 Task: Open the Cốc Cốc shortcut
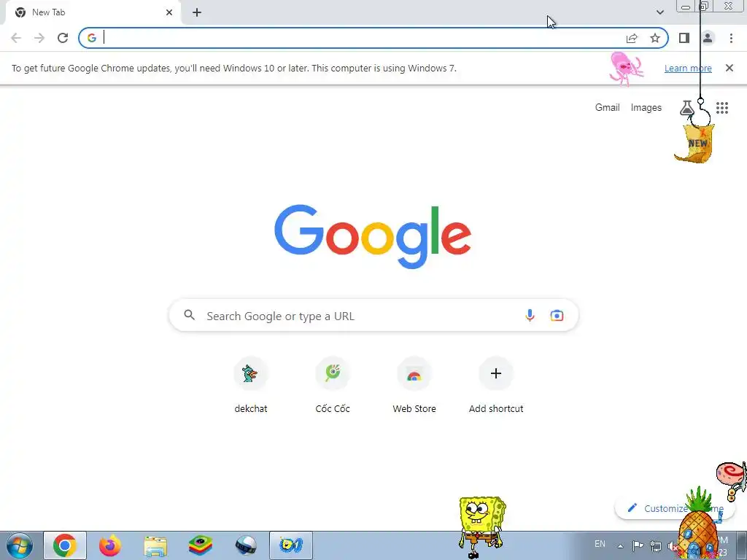[x=333, y=385]
